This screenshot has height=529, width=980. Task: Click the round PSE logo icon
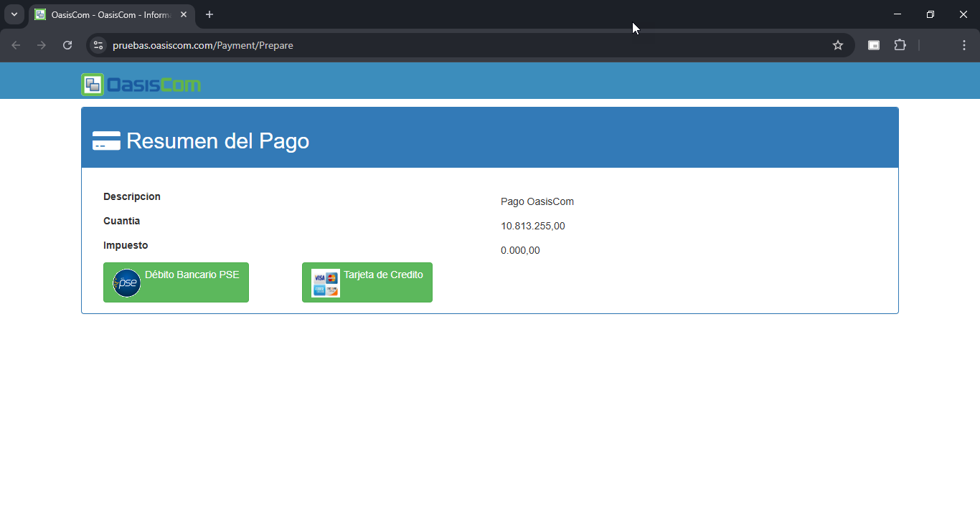pyautogui.click(x=127, y=283)
